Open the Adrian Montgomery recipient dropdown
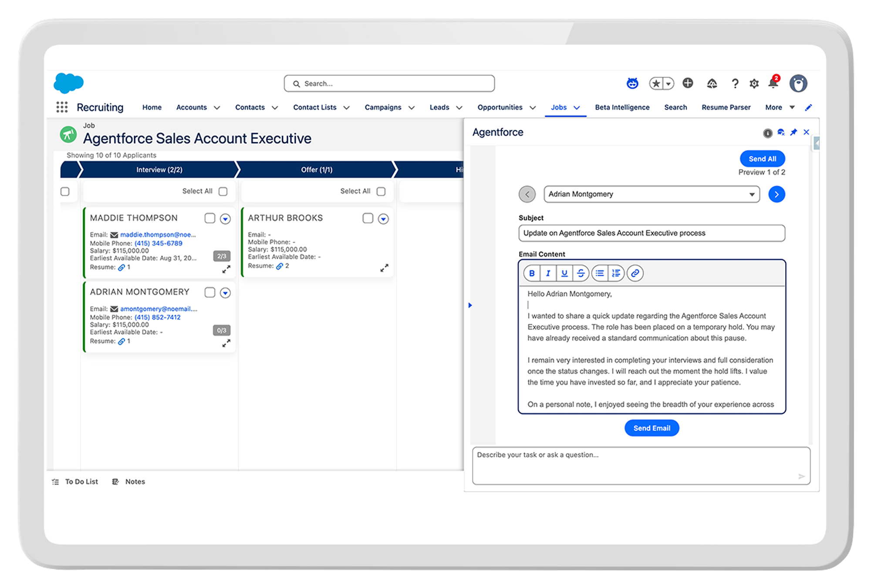871x588 pixels. pyautogui.click(x=652, y=194)
